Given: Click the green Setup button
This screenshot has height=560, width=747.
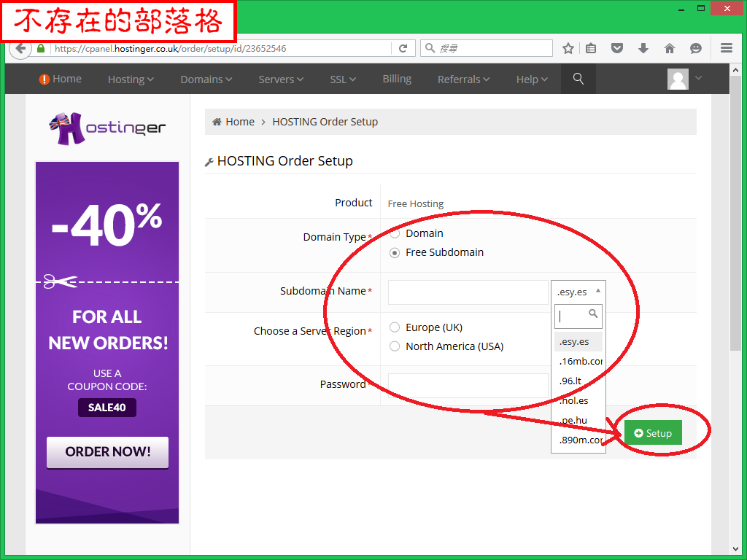Looking at the screenshot, I should 653,432.
